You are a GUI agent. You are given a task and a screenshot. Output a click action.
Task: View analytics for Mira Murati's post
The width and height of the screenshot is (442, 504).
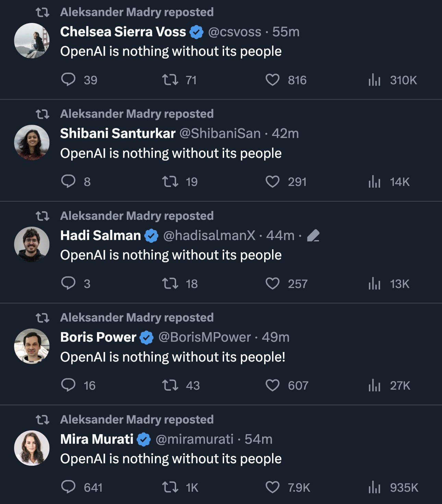(x=375, y=487)
